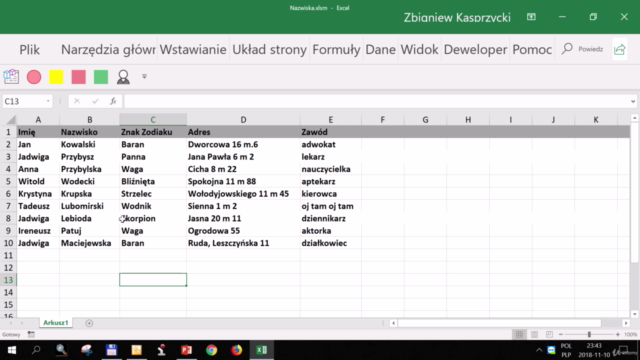Screen dimensions: 640x360
Task: Switch to the Układ strony tab
Action: (x=269, y=49)
